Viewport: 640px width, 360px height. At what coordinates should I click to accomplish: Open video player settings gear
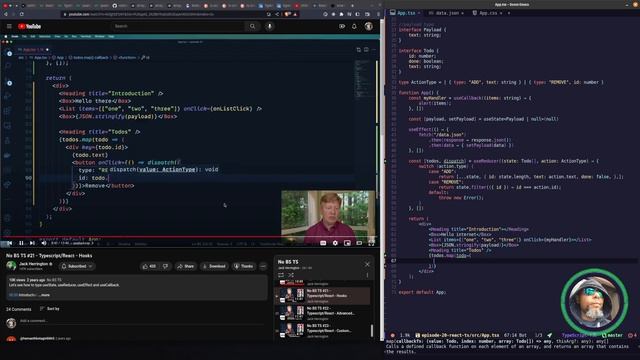click(335, 243)
